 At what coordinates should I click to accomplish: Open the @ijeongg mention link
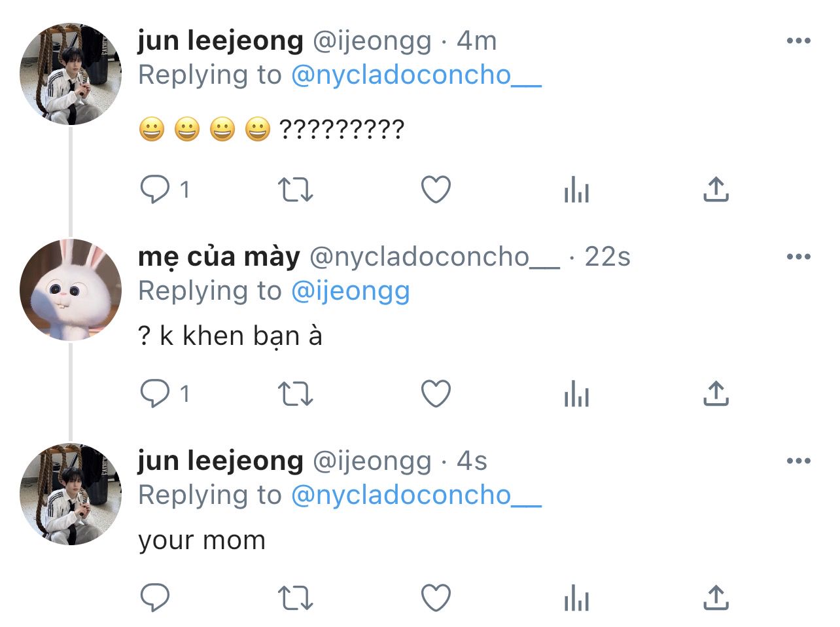tap(350, 291)
